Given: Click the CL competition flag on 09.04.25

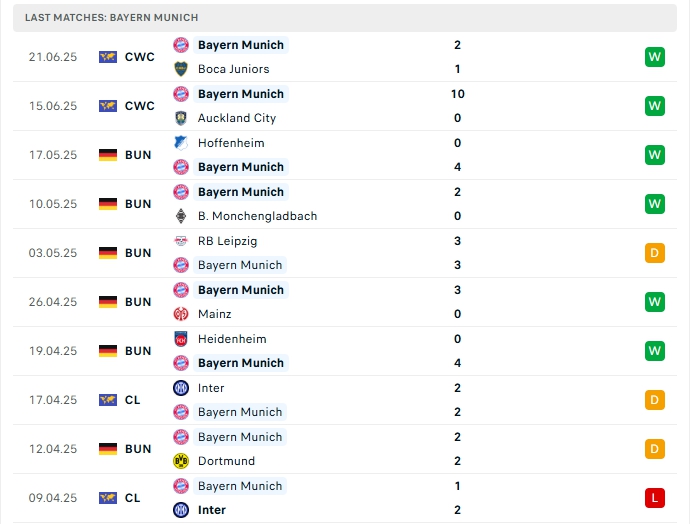Looking at the screenshot, I should point(108,498).
